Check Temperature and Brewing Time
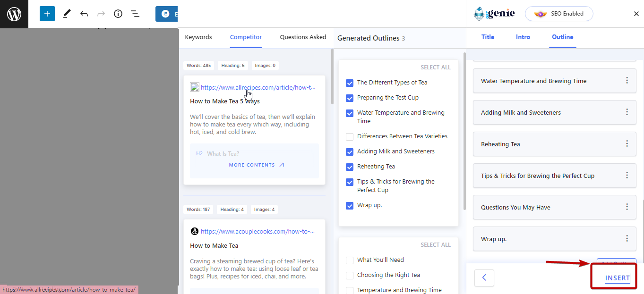 [x=350, y=291]
